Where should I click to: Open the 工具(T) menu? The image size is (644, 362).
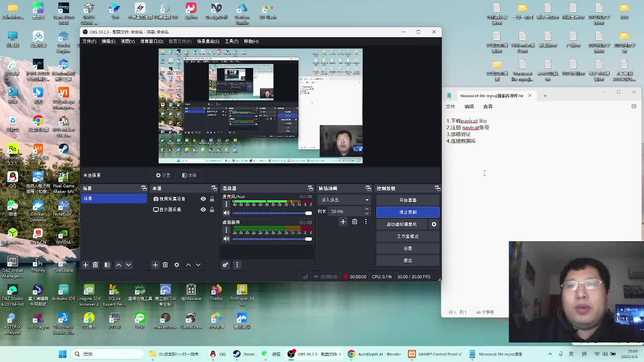(231, 41)
